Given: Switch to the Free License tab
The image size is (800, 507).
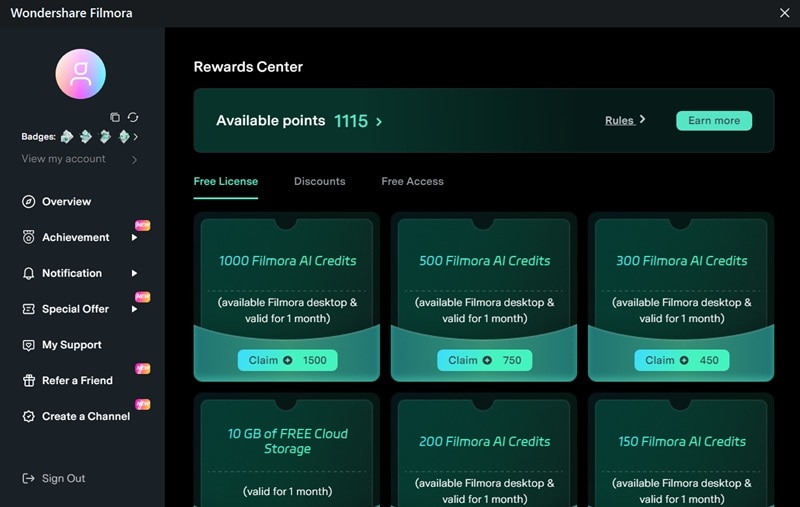Looking at the screenshot, I should click(x=226, y=181).
